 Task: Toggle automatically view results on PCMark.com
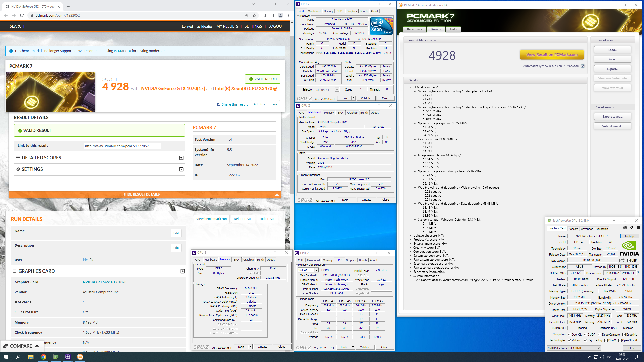[x=583, y=66]
